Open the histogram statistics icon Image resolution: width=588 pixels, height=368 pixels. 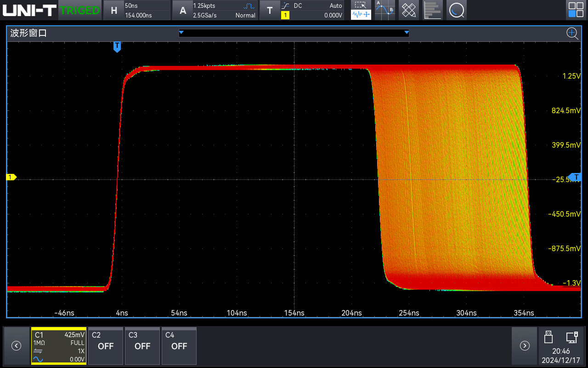tap(432, 10)
